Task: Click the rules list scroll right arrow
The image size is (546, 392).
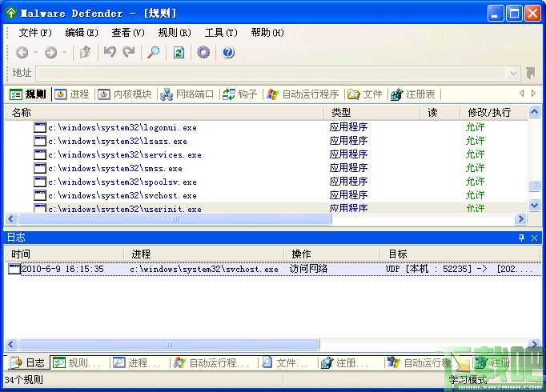Action: coord(520,218)
